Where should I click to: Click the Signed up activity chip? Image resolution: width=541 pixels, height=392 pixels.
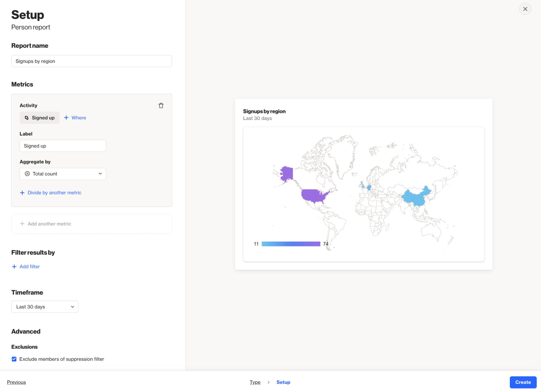[x=40, y=118]
